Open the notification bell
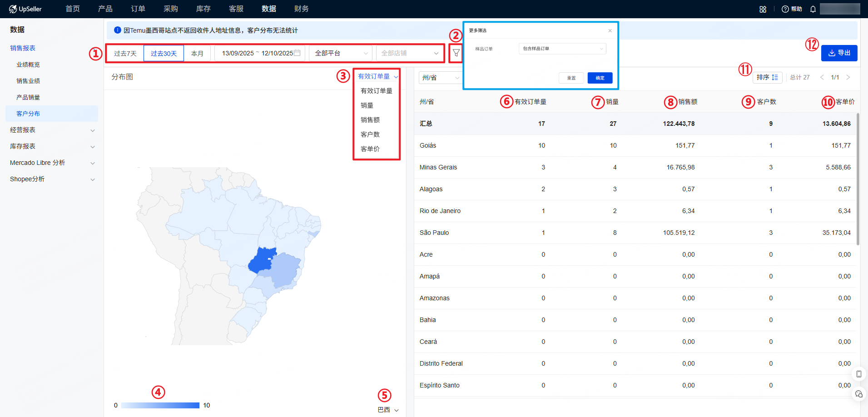868x417 pixels. point(813,9)
